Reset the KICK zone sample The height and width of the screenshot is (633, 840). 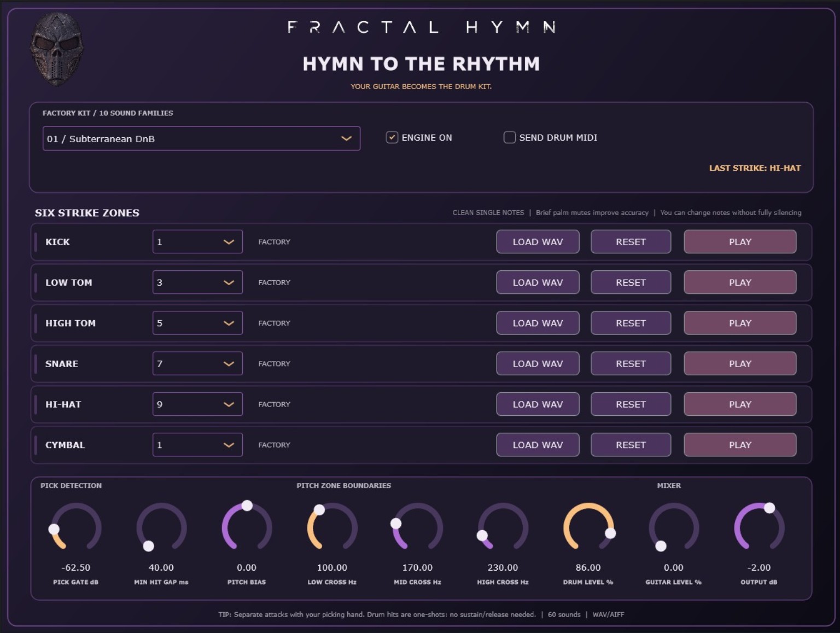631,242
